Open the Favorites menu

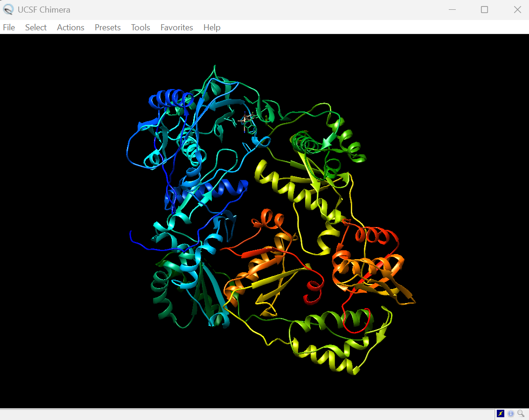pyautogui.click(x=177, y=28)
